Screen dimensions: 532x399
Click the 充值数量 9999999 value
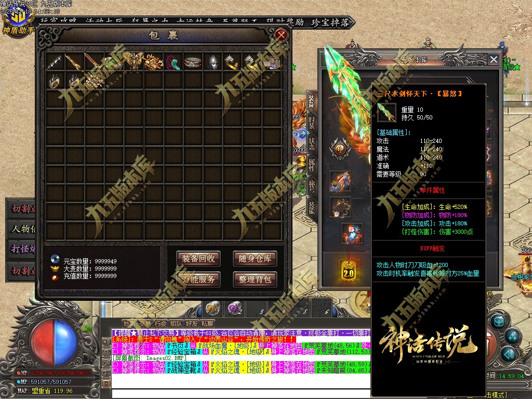(x=105, y=276)
